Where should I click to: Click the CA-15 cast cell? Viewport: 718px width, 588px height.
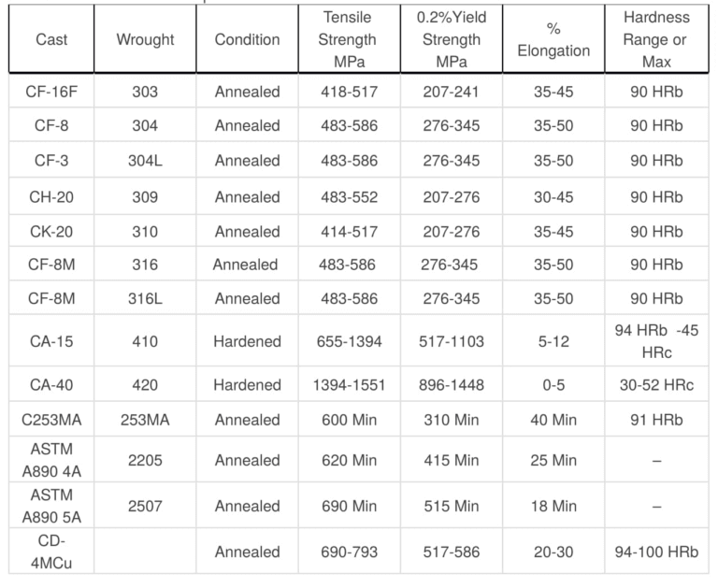point(51,341)
